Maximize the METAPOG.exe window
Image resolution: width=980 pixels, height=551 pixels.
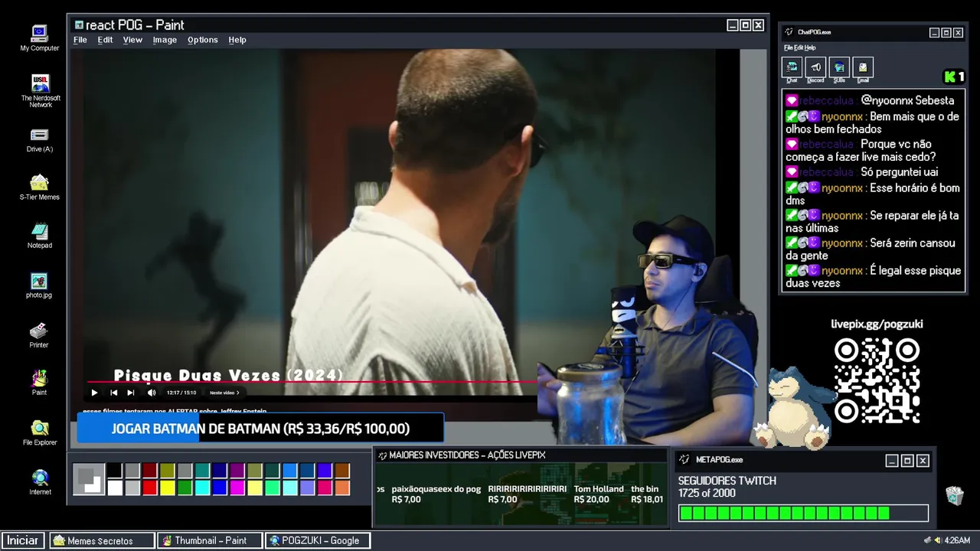click(x=907, y=461)
